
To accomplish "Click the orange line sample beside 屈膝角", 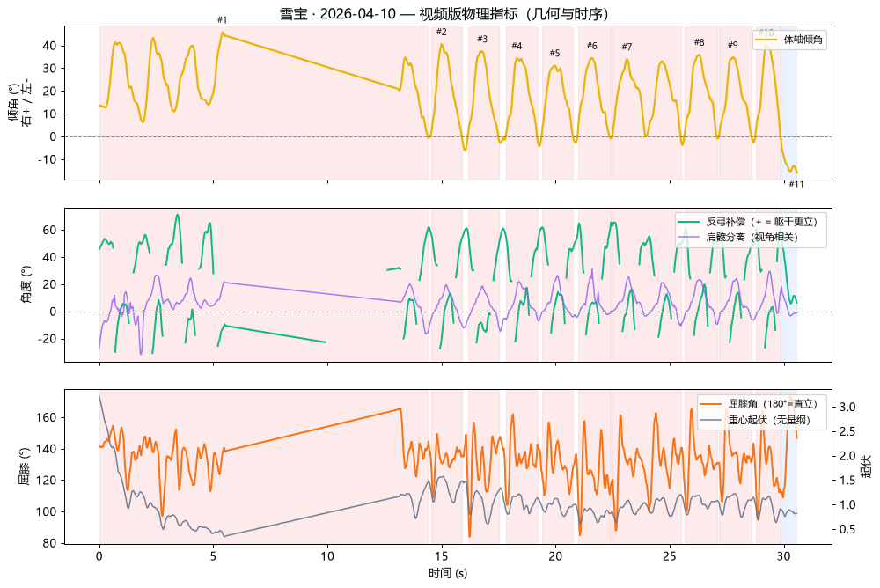I will (x=710, y=404).
